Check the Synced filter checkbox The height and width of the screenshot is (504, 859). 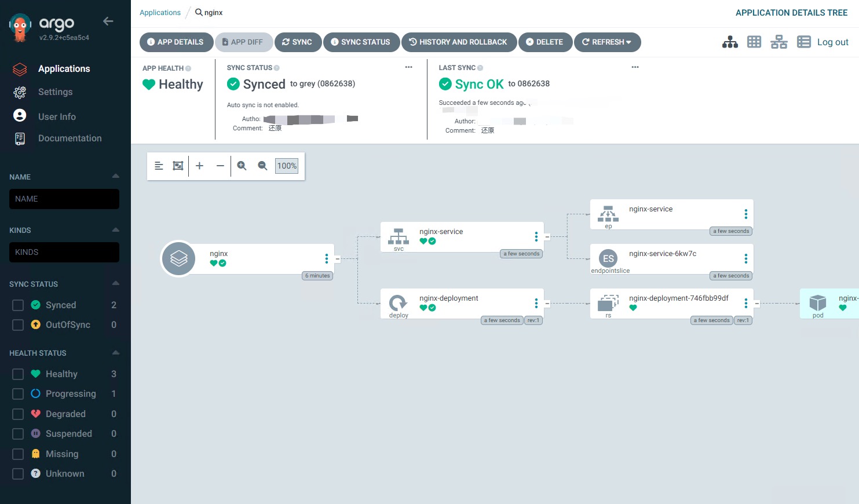pos(18,305)
